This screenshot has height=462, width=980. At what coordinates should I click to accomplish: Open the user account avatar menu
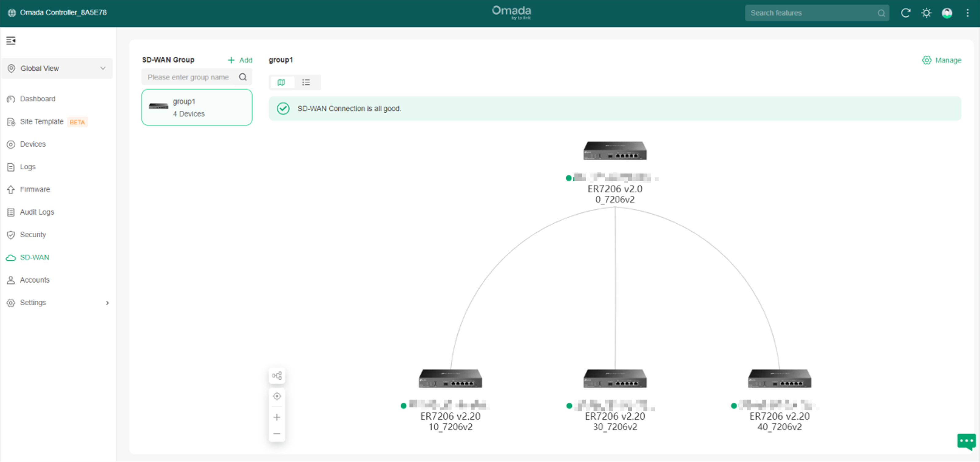pos(947,13)
